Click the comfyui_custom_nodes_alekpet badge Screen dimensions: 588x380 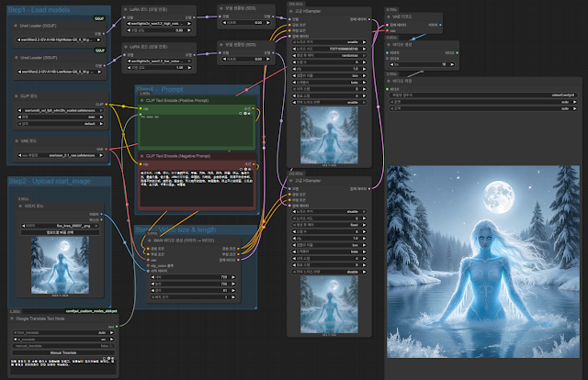click(91, 311)
